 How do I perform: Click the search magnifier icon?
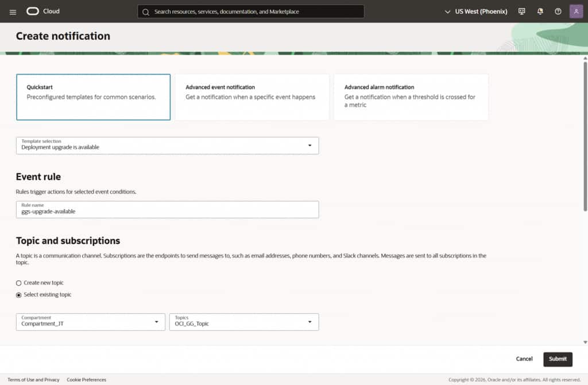(146, 11)
